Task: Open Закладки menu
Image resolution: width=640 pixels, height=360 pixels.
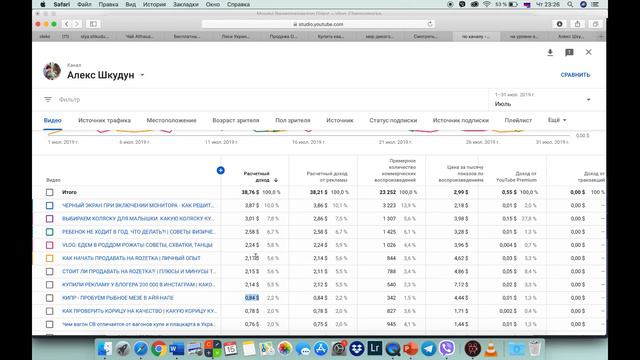Action: [x=186, y=4]
